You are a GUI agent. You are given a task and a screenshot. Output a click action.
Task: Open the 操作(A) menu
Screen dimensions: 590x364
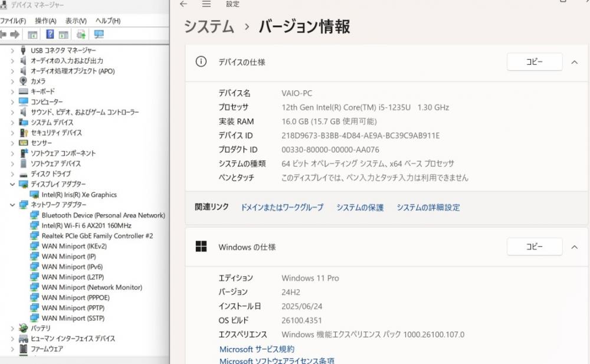coord(45,21)
